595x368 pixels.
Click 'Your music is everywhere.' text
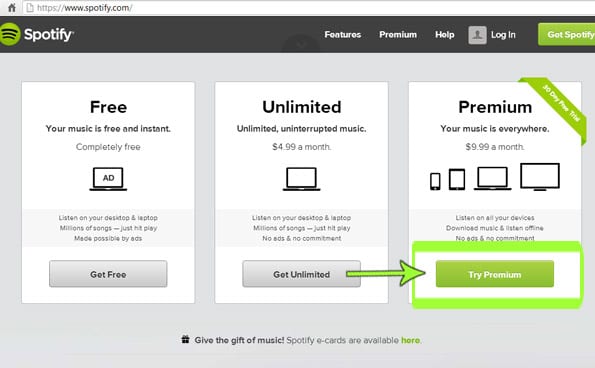tap(495, 129)
